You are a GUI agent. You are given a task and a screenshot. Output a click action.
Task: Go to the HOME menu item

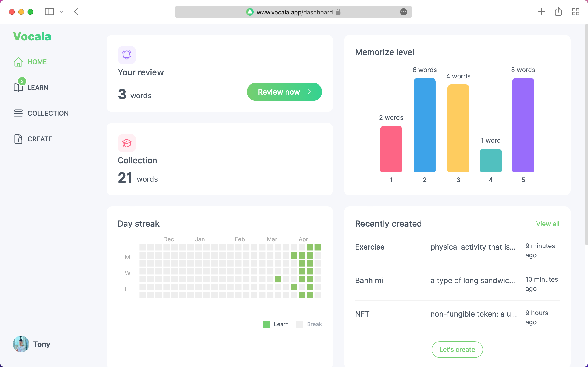[x=37, y=62]
